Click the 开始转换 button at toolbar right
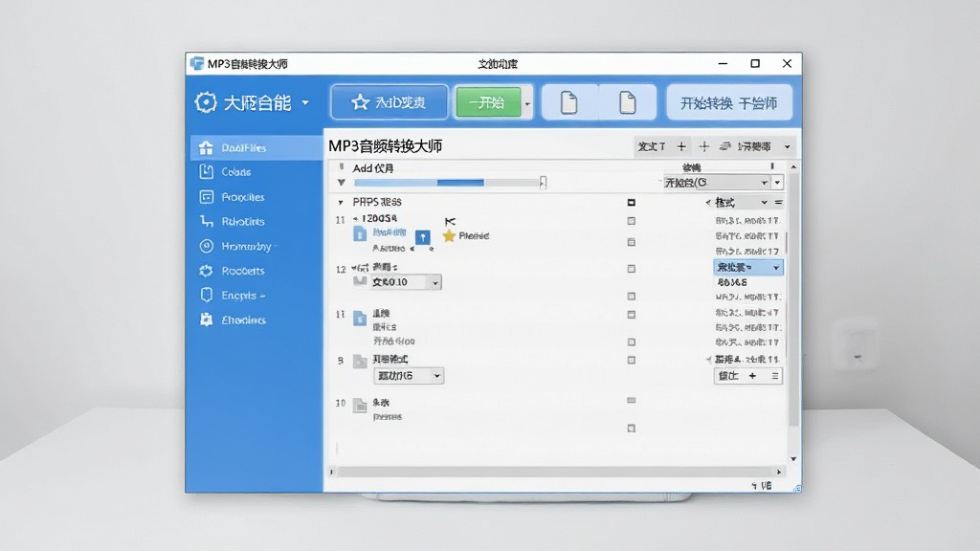 tap(729, 102)
